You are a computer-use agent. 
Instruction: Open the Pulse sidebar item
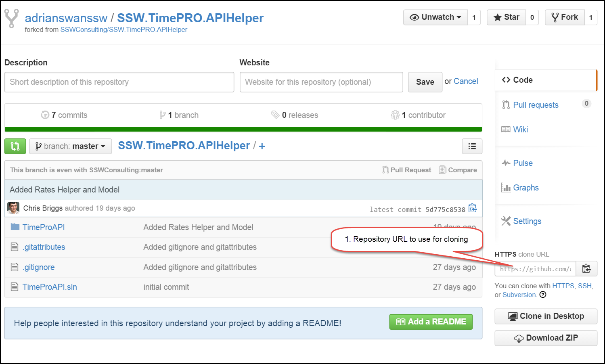click(x=523, y=163)
